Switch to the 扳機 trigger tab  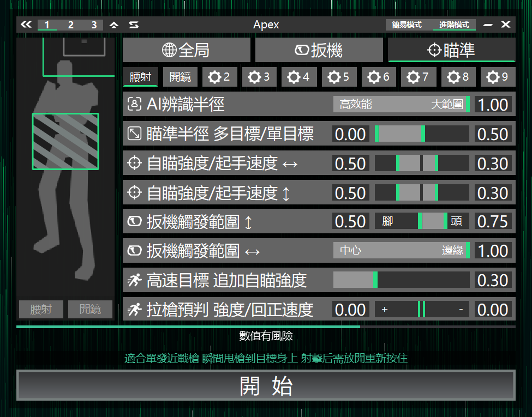(319, 51)
